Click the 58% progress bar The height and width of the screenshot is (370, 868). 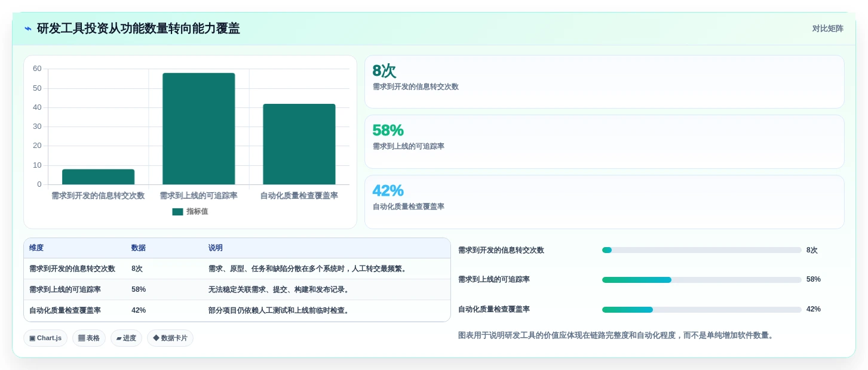[702, 280]
